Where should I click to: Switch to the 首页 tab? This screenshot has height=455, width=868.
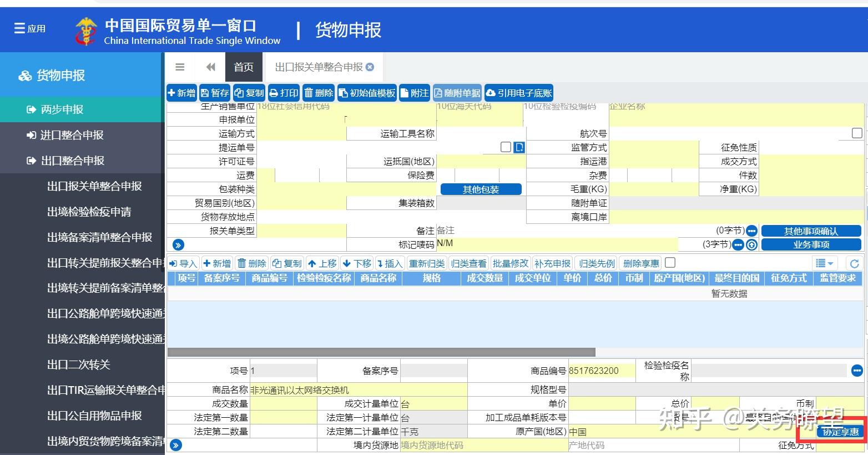(244, 67)
